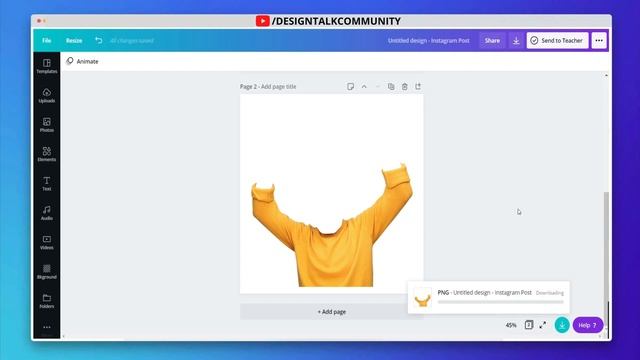Click Send to Teacher button

[x=557, y=40]
